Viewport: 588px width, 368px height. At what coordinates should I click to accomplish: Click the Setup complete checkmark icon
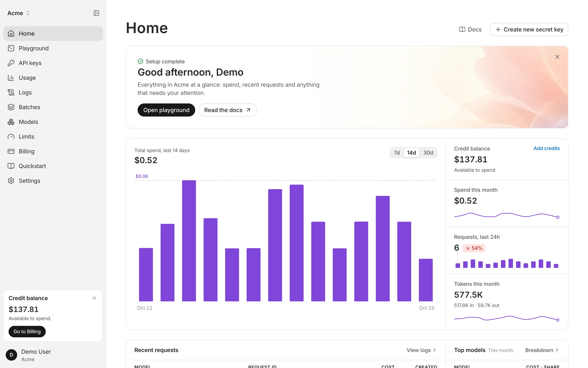pos(140,61)
